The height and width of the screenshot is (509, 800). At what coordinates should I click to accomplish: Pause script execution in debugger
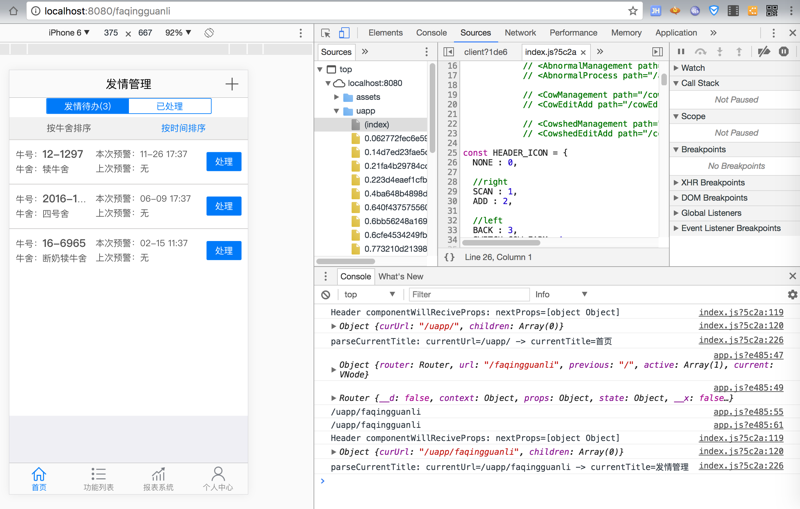(681, 52)
